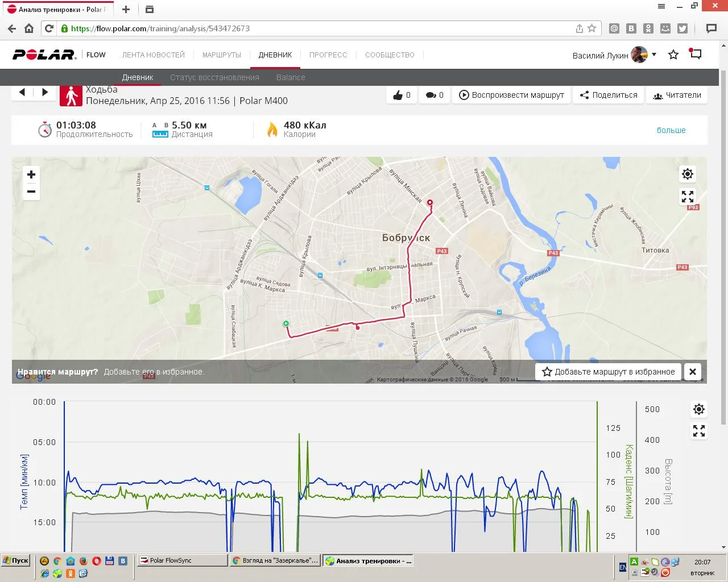Expand the training chart to fullscreen
728x582 pixels.
click(x=699, y=431)
